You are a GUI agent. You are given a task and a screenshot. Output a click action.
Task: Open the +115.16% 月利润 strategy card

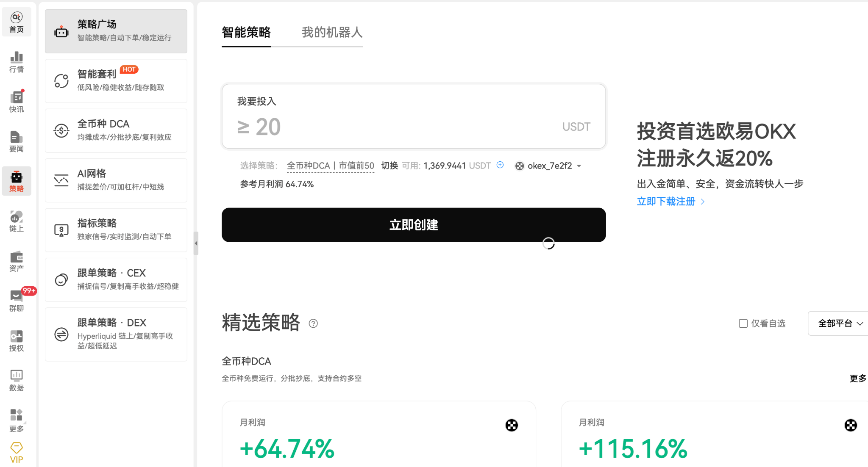pyautogui.click(x=715, y=434)
